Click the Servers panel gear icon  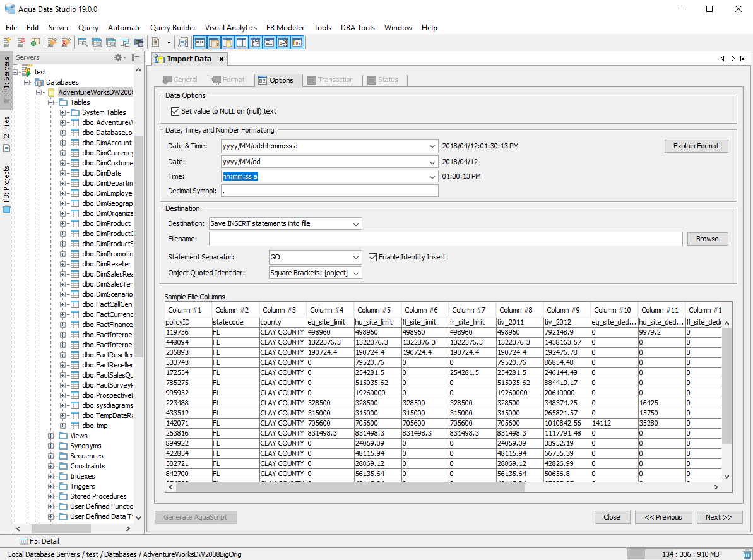(x=119, y=57)
